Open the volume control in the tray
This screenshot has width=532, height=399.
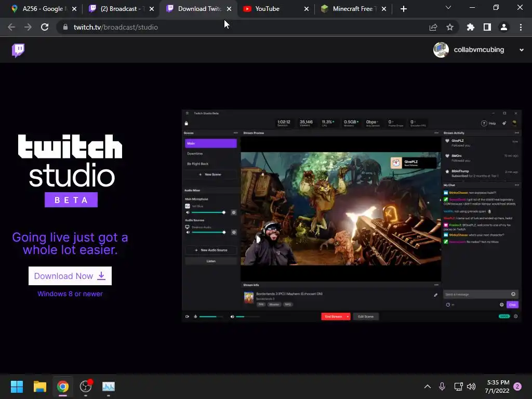[471, 387]
